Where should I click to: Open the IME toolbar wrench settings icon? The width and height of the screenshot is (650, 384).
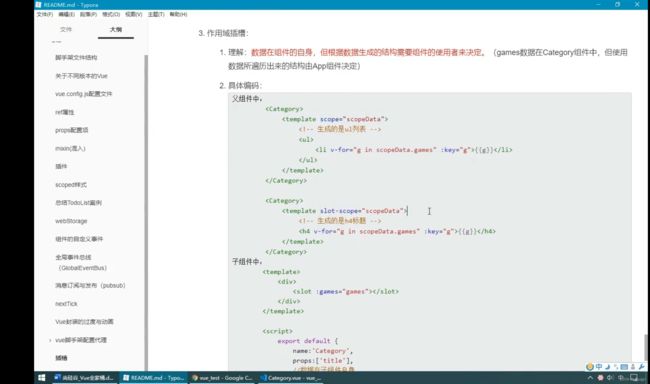pyautogui.click(x=642, y=367)
